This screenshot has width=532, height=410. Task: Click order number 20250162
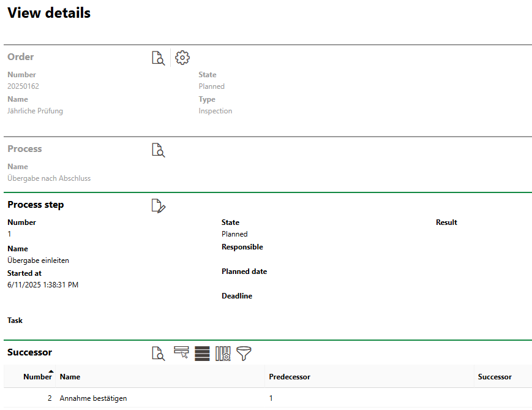point(23,86)
